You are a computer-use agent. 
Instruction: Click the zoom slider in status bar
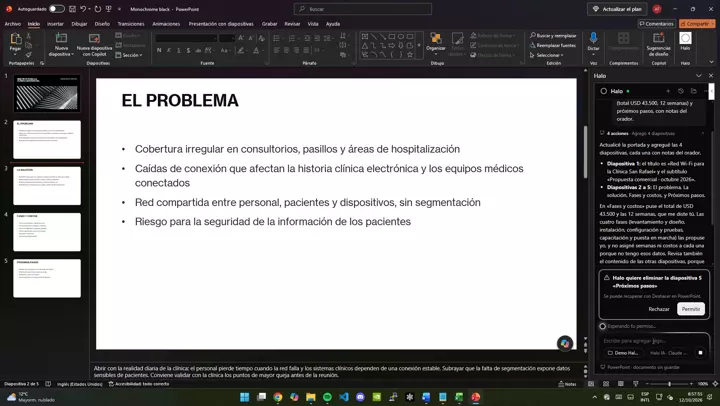coord(669,383)
